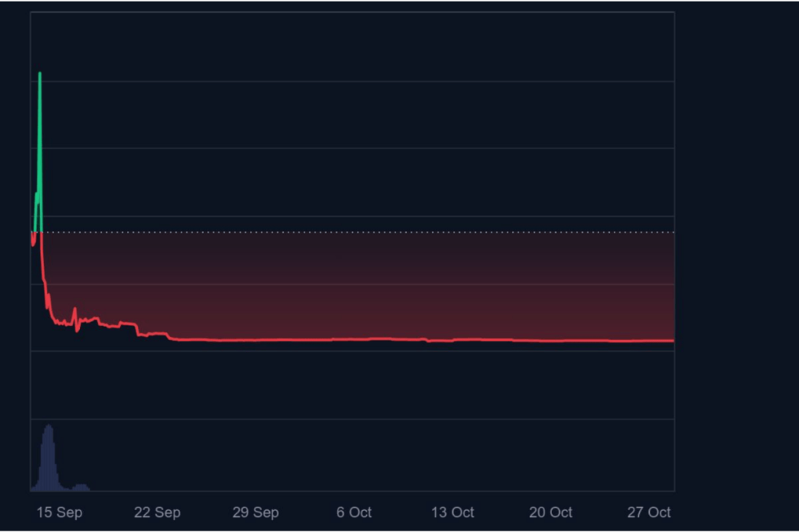Click the red price line near 13 Oct
This screenshot has width=799, height=532.
(x=452, y=340)
